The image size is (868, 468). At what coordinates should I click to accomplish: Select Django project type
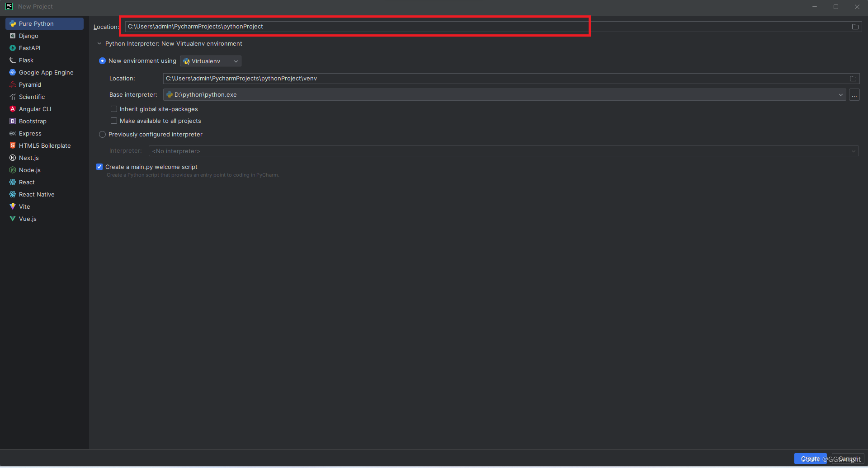tap(44, 36)
